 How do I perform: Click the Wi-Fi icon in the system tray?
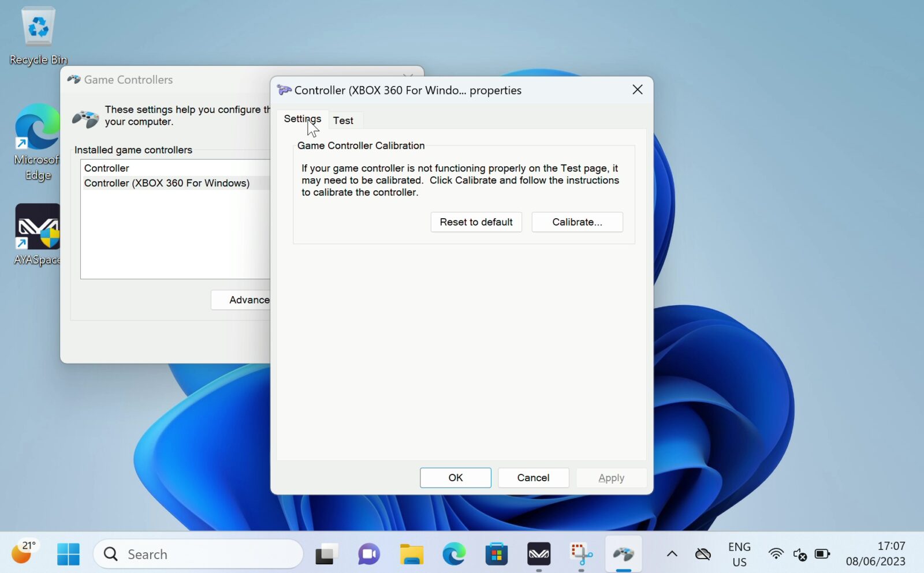(776, 554)
